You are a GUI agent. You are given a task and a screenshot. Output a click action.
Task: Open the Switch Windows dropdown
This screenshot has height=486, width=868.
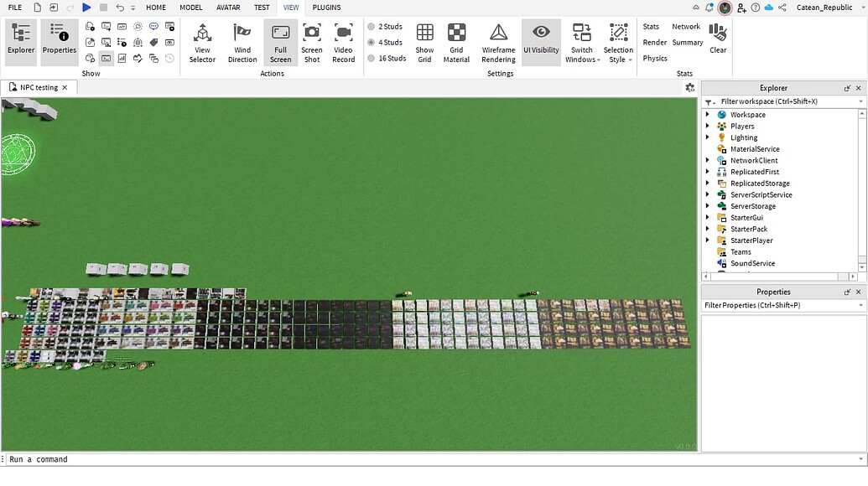[x=582, y=42]
